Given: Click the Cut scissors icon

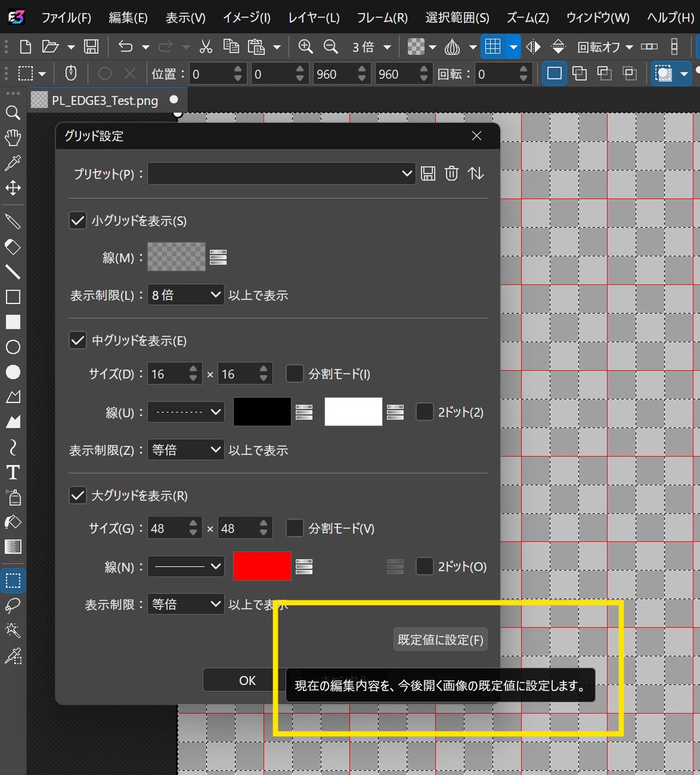Looking at the screenshot, I should click(206, 46).
